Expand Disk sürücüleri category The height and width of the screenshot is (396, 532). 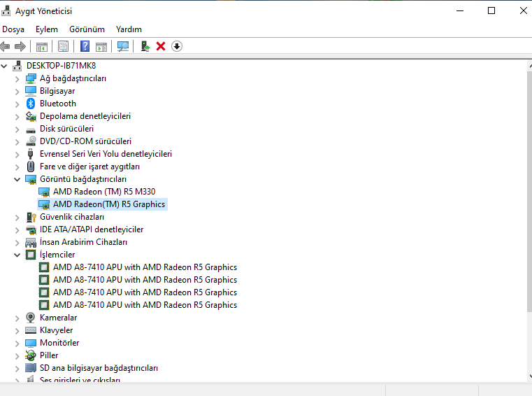pyautogui.click(x=17, y=129)
